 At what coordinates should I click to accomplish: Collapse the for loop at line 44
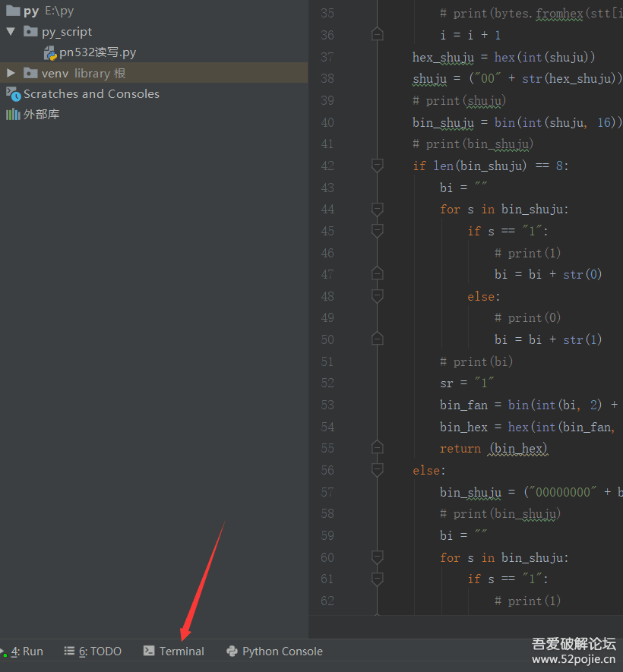click(378, 209)
